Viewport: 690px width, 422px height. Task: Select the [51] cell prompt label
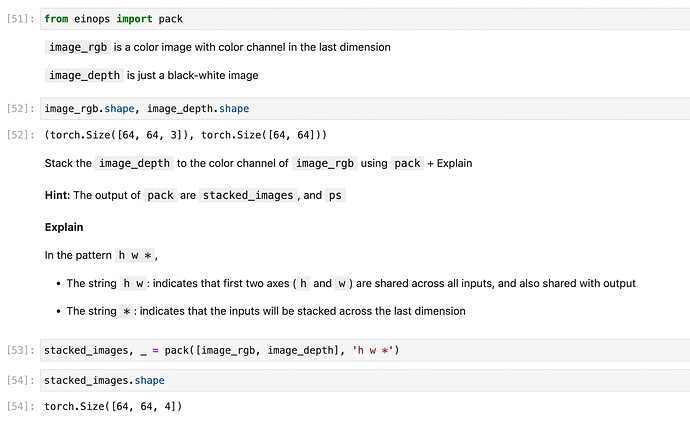tap(20, 19)
